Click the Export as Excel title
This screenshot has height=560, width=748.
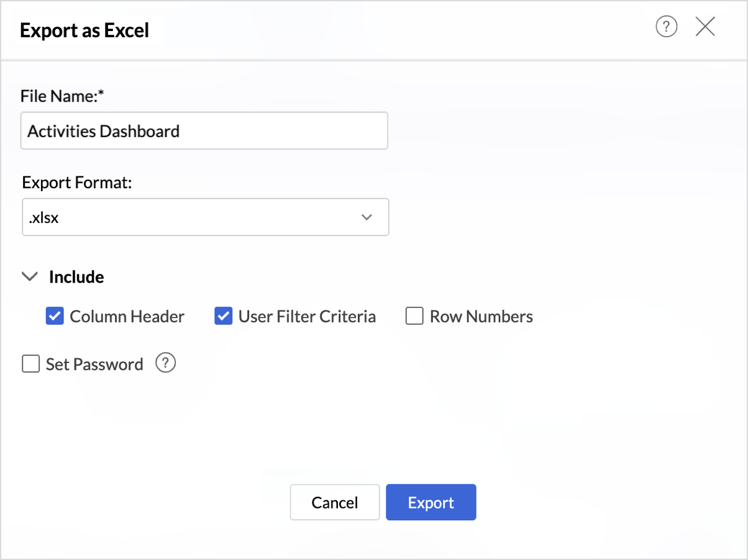[84, 30]
